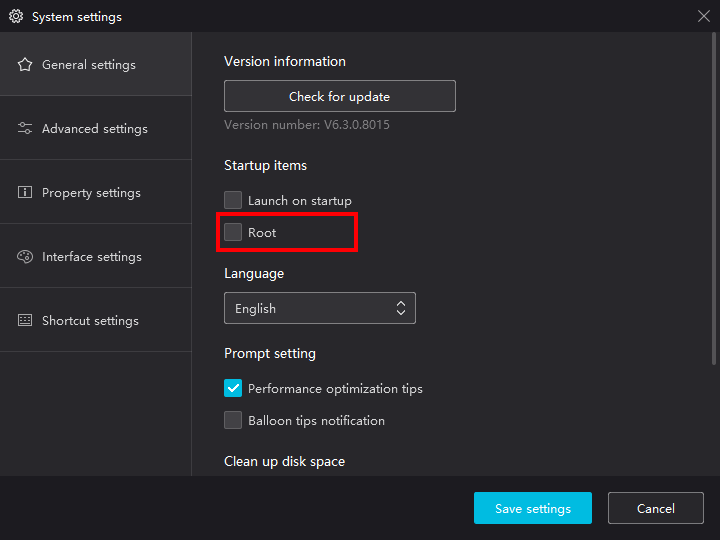Click the keyboard icon for Shortcut settings
Image resolution: width=720 pixels, height=540 pixels.
[x=25, y=320]
